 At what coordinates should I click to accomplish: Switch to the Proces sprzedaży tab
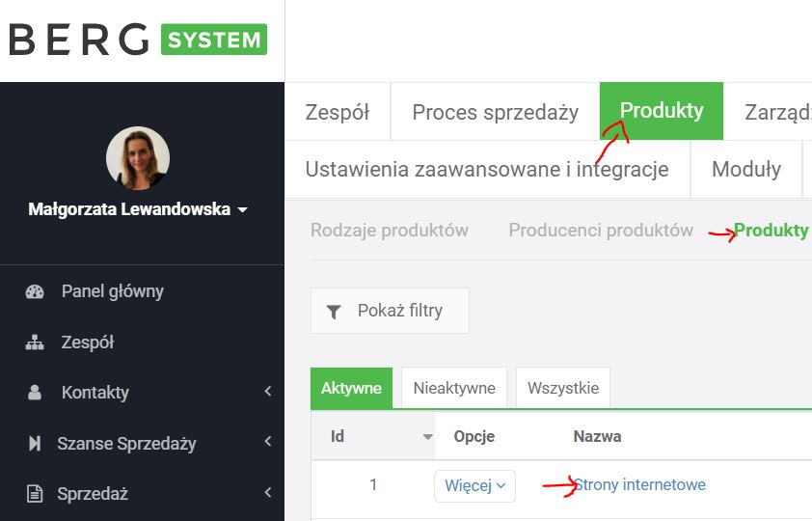pyautogui.click(x=495, y=112)
